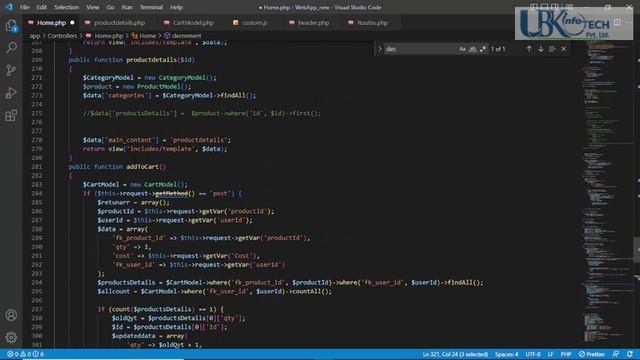Open the feedback icon in status bar
This screenshot has height=360, width=640.
616,354
